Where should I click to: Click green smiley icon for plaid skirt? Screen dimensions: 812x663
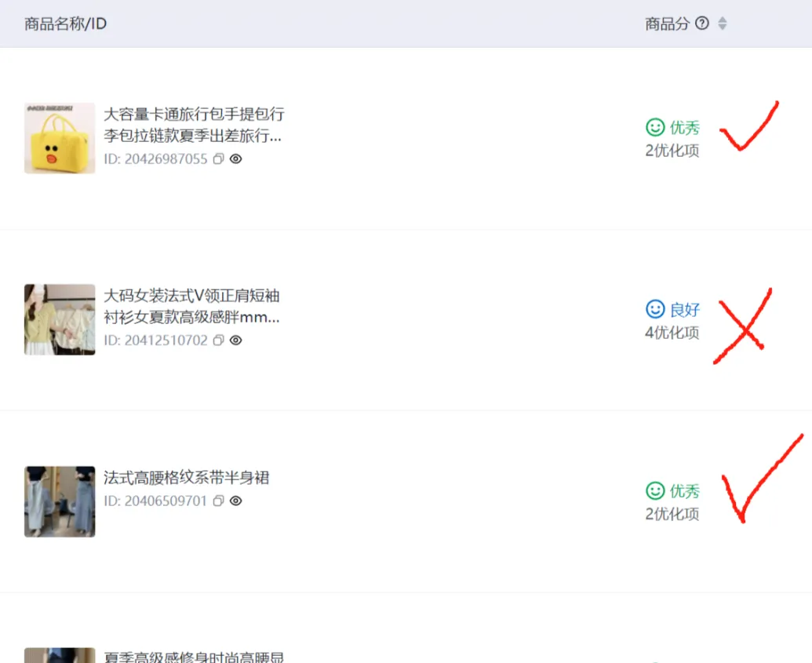point(655,490)
